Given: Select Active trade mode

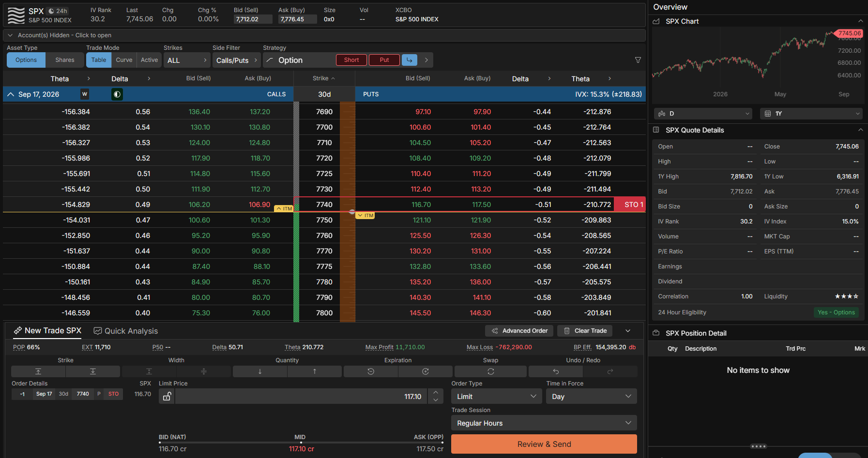Looking at the screenshot, I should (x=149, y=60).
